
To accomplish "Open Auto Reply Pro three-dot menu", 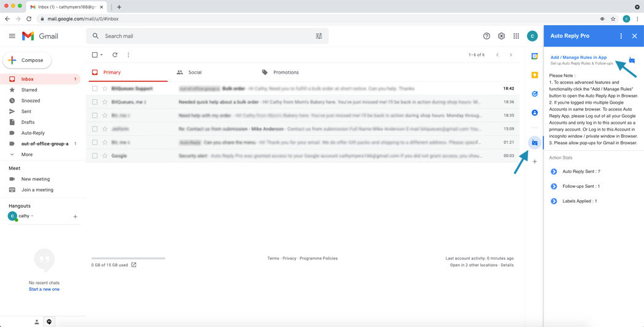I will (x=621, y=36).
